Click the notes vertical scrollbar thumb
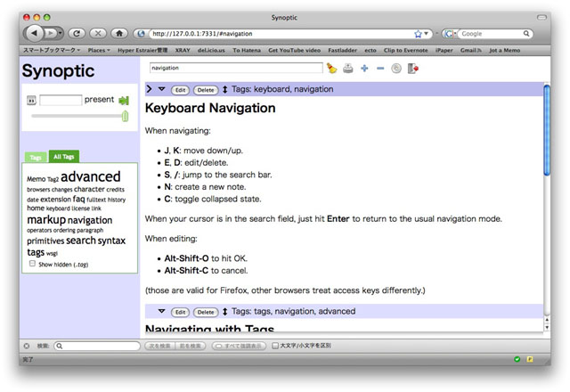Viewport: 570px width, 392px height. pos(546,129)
